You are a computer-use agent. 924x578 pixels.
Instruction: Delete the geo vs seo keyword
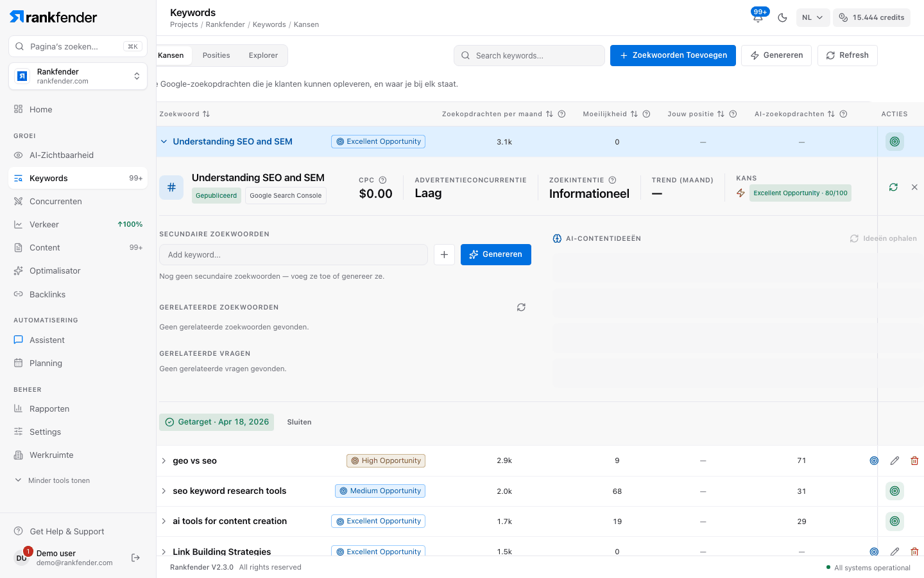pyautogui.click(x=914, y=461)
